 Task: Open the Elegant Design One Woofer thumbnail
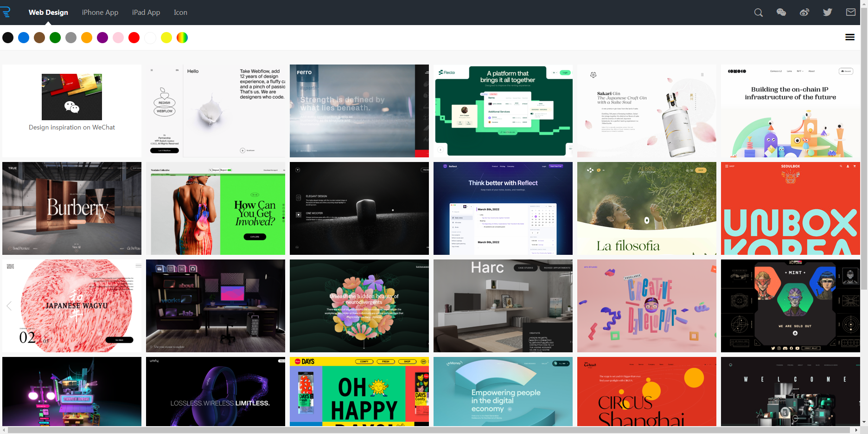click(359, 208)
